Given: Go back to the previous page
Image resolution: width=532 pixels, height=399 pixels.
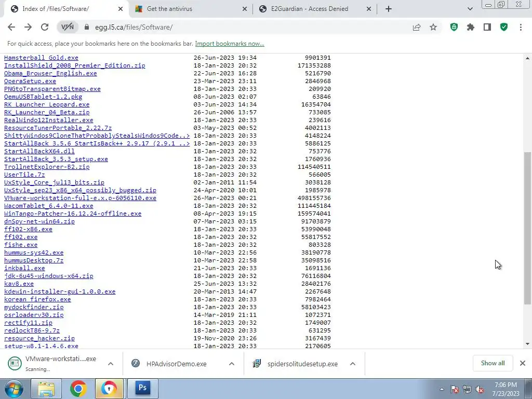Looking at the screenshot, I should [11, 27].
